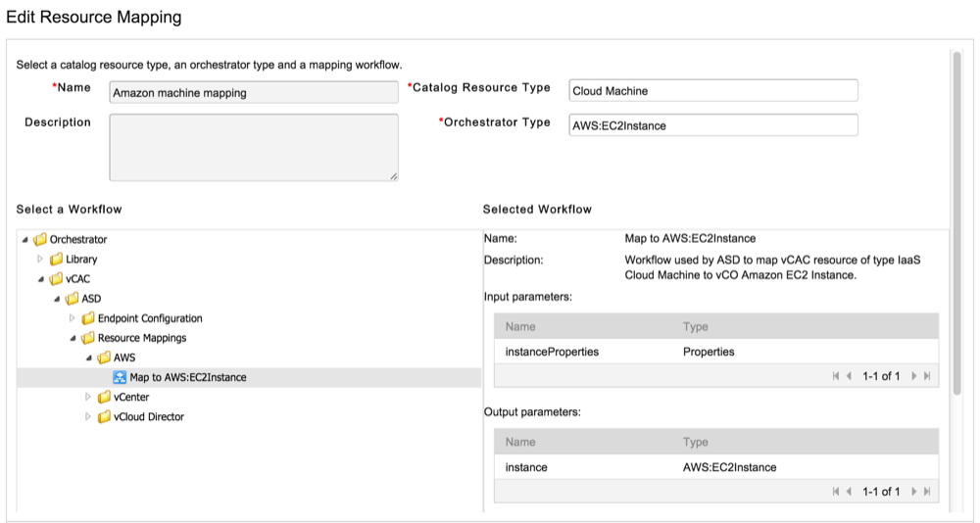Screen dimensions: 980x523
Task: Click the Map to AWS:EC2Instance workflow icon
Action: coord(120,377)
